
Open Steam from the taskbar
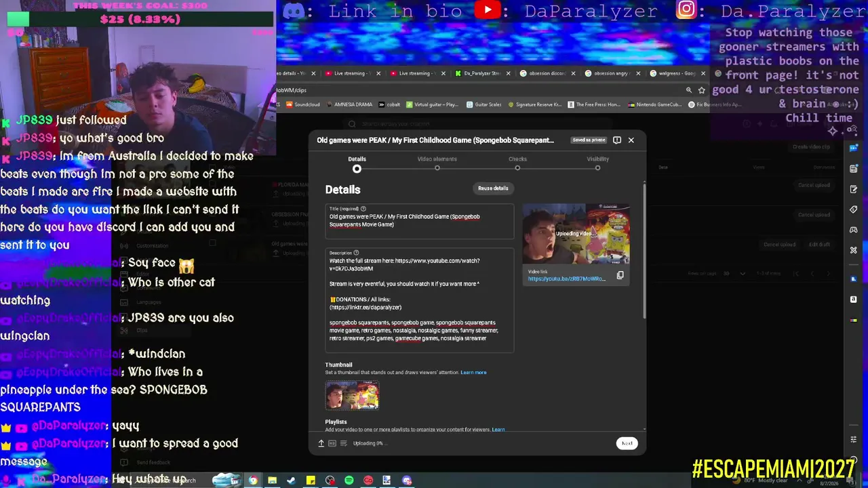tap(291, 481)
